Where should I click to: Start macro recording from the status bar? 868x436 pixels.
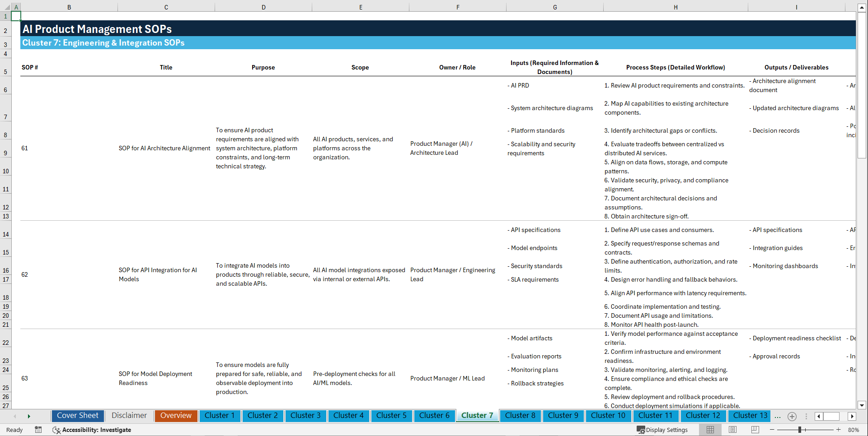point(38,430)
